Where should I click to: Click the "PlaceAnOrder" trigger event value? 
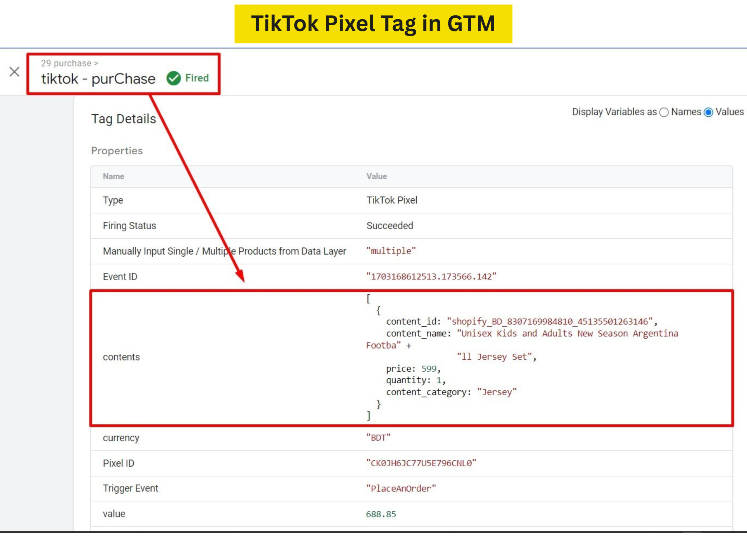click(x=401, y=488)
